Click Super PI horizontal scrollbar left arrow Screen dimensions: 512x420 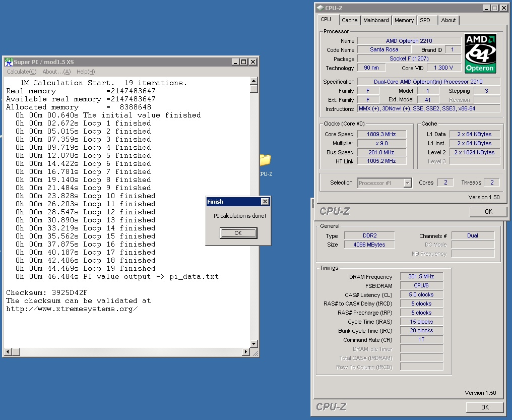(8, 352)
